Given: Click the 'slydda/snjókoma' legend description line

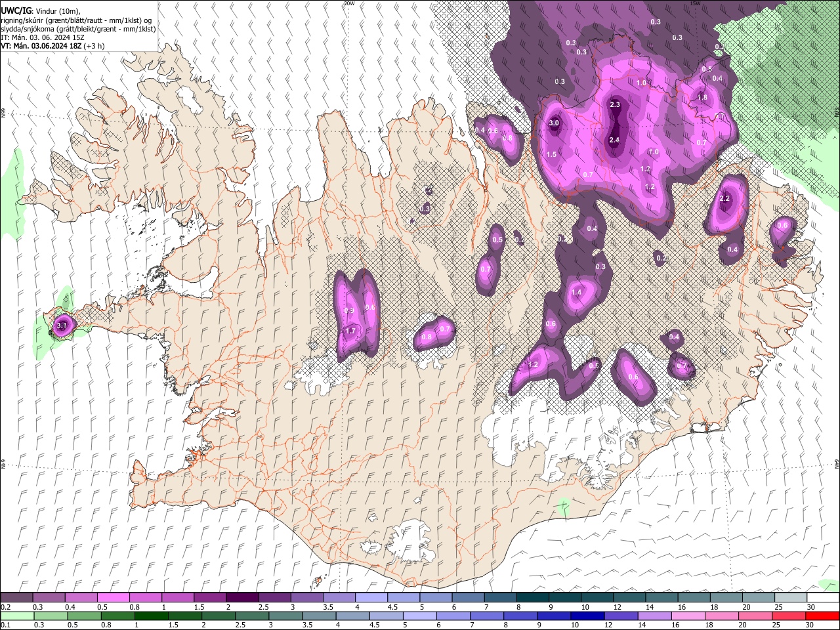Looking at the screenshot, I should (78, 29).
